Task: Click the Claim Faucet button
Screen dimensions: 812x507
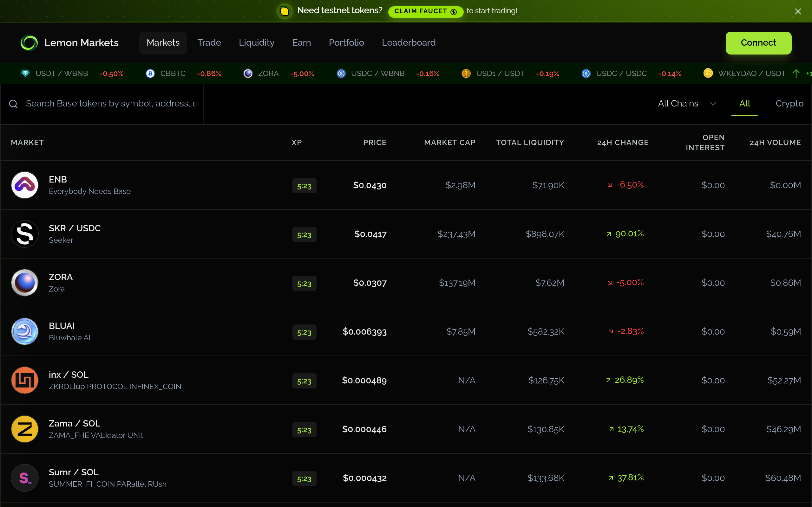Action: point(425,11)
